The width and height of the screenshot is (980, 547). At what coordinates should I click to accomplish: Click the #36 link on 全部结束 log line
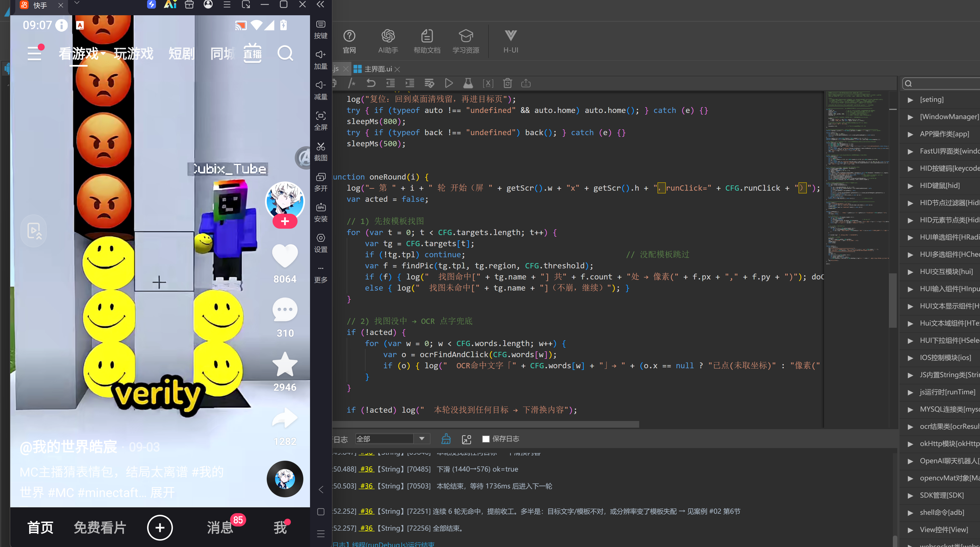tap(367, 528)
